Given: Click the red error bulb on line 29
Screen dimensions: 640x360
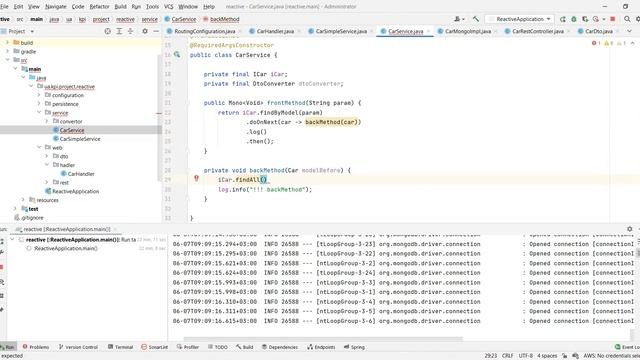Looking at the screenshot, I should point(196,179).
